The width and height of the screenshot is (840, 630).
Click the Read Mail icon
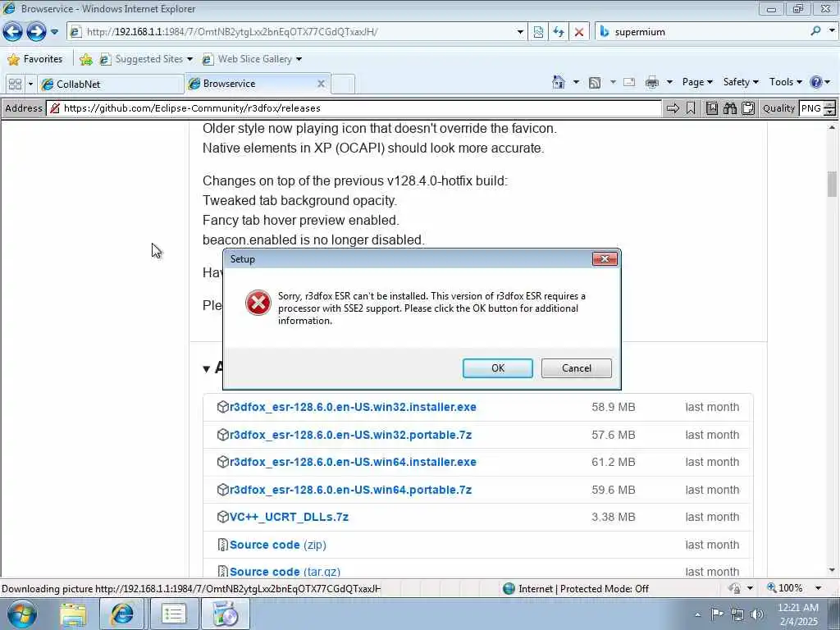point(629,82)
